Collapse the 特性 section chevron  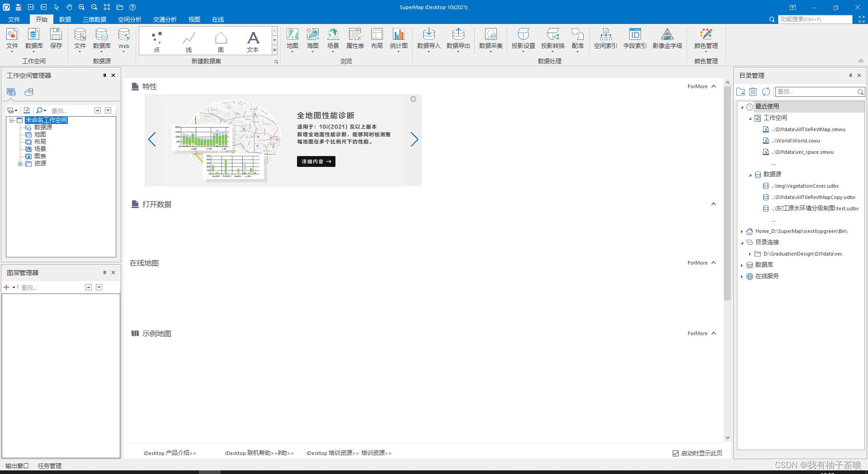(714, 86)
